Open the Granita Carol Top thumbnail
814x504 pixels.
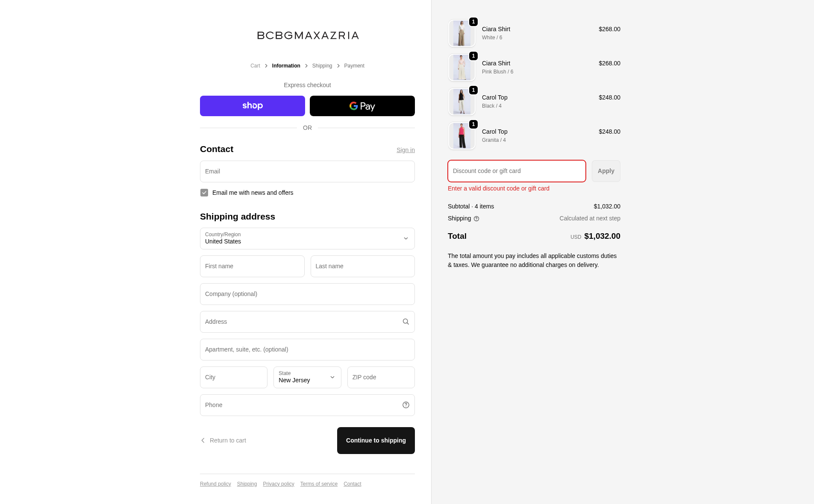click(461, 136)
